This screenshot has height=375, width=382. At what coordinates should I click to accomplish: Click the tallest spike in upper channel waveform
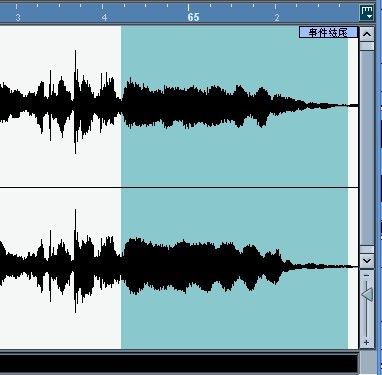[75, 102]
